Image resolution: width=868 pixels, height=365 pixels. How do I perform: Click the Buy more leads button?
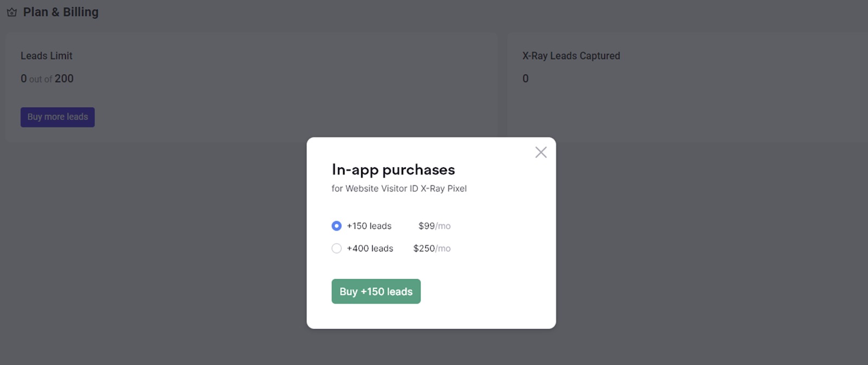coord(57,117)
